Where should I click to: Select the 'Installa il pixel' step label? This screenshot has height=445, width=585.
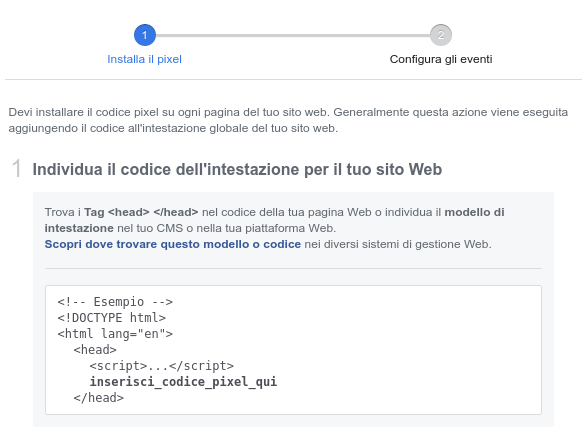[144, 59]
